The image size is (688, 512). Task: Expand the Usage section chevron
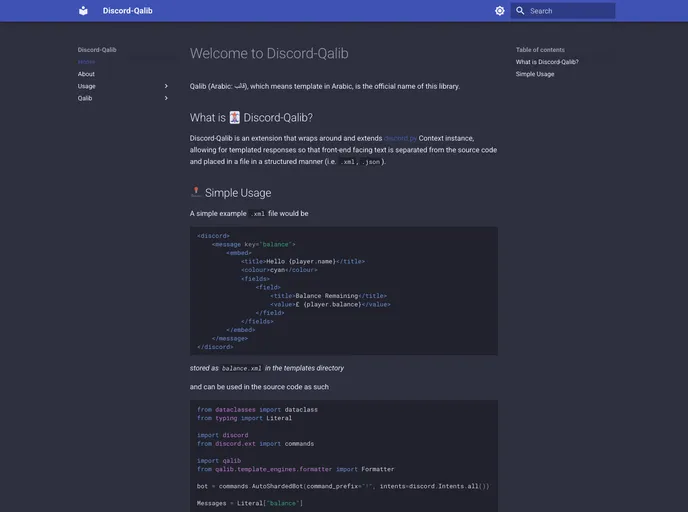[166, 86]
